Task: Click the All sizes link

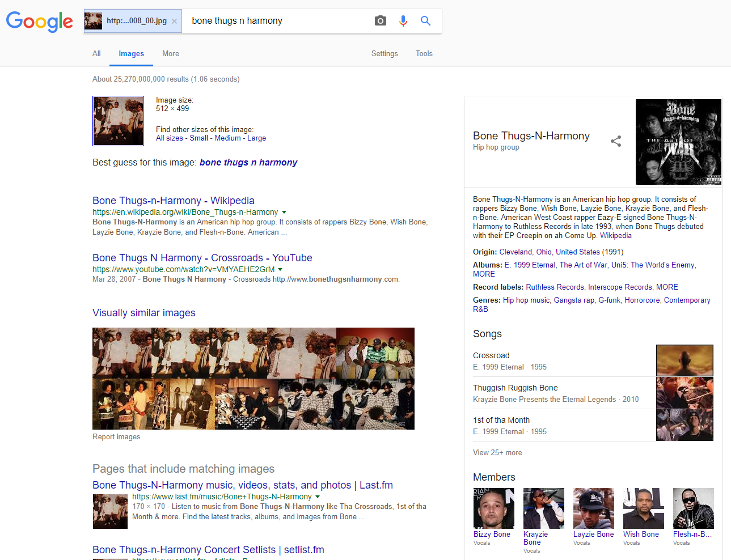Action: [x=170, y=138]
